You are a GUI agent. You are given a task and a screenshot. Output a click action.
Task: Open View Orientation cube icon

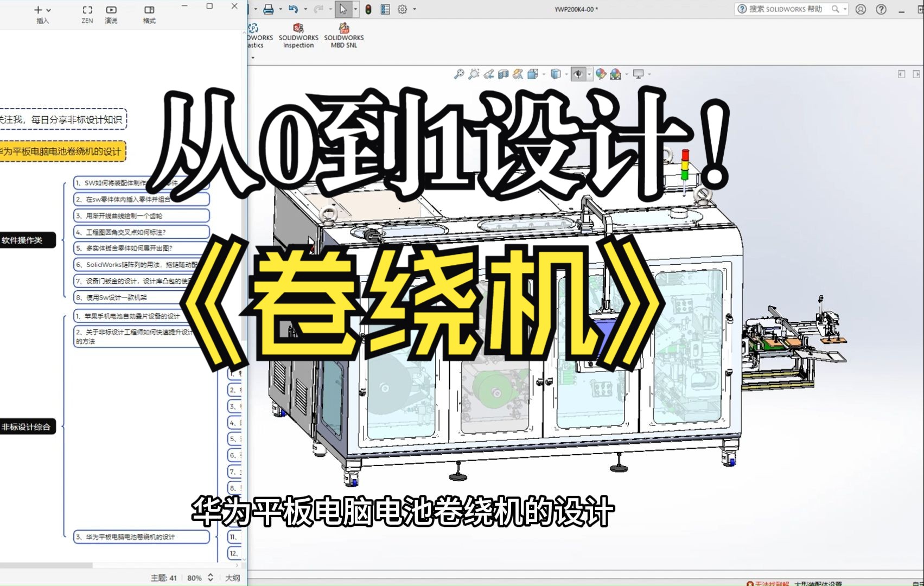[x=533, y=74]
